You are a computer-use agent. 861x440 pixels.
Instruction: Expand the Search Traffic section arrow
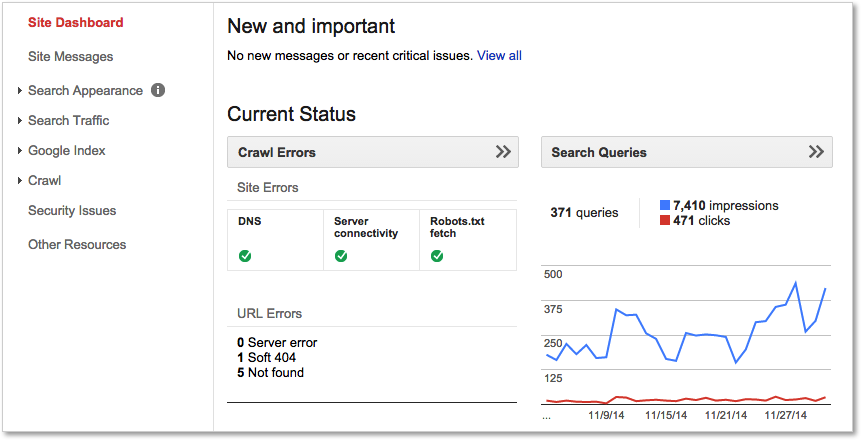click(20, 120)
